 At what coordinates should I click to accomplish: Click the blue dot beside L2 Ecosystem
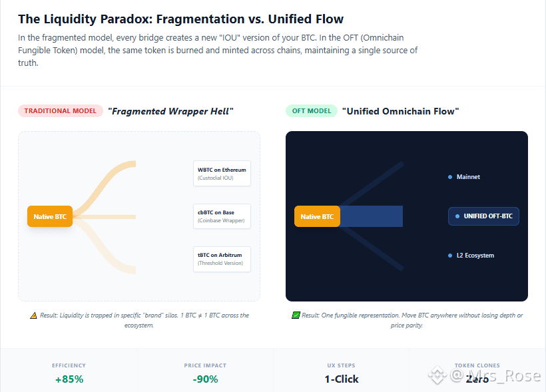pyautogui.click(x=450, y=256)
